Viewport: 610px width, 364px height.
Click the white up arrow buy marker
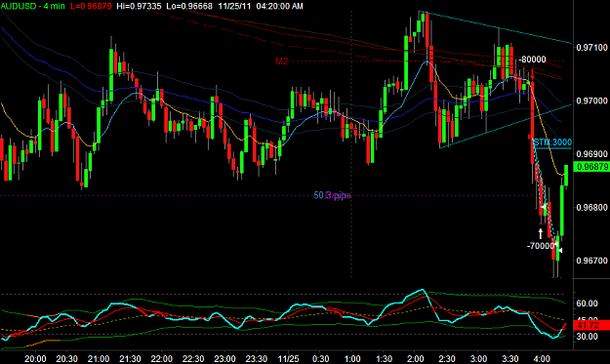(x=541, y=233)
